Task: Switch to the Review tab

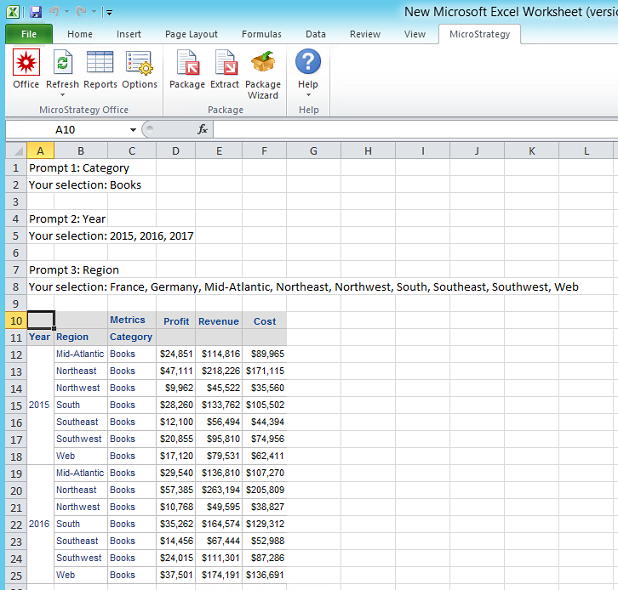Action: [365, 34]
